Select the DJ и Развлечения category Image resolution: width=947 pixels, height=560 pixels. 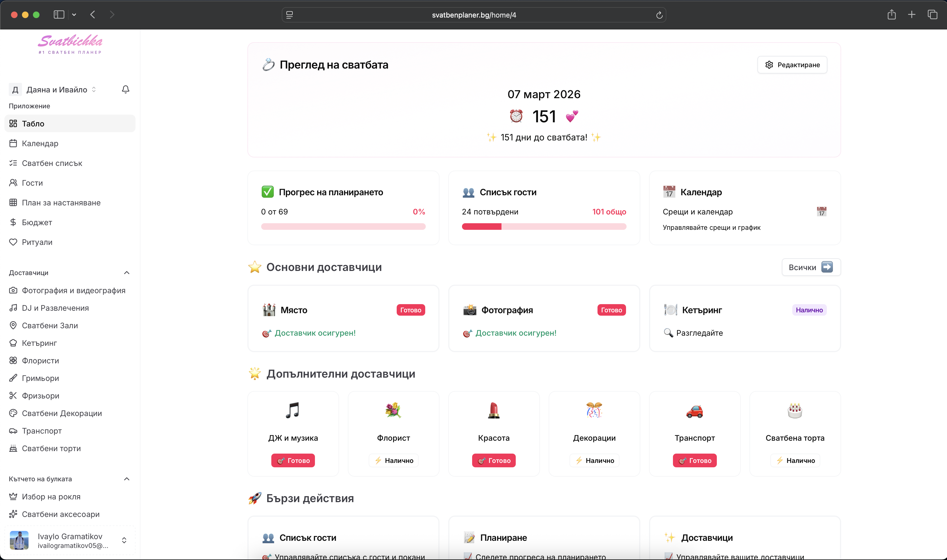tap(55, 307)
